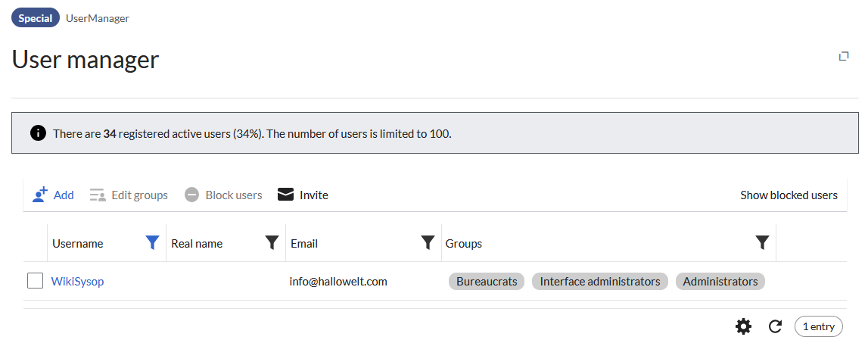Open the WikiSysop user link
Image resolution: width=868 pixels, height=340 pixels.
(x=77, y=282)
